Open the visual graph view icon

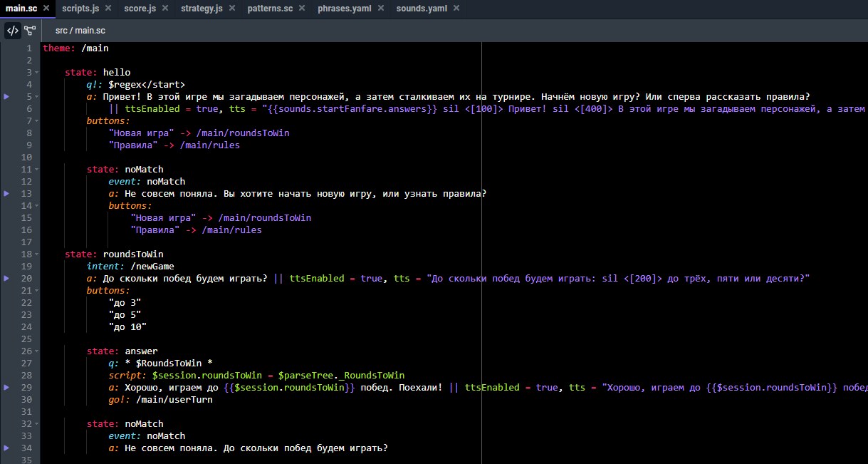(30, 31)
